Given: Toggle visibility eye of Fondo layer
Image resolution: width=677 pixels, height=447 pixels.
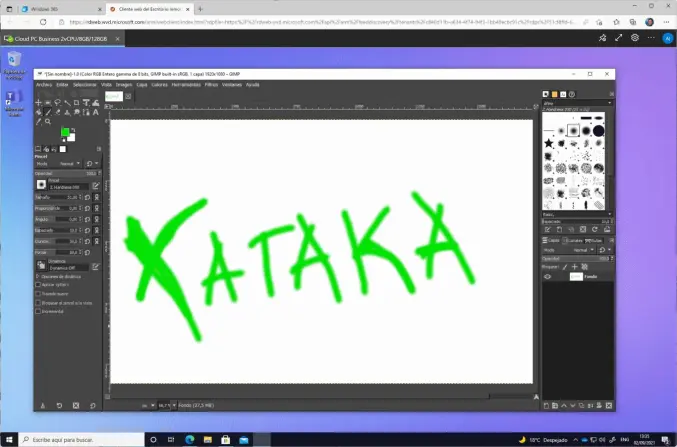Looking at the screenshot, I should (x=547, y=276).
